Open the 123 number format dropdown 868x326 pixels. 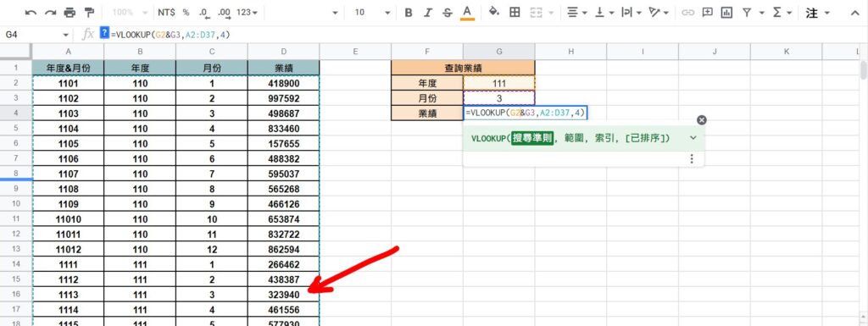(x=247, y=12)
